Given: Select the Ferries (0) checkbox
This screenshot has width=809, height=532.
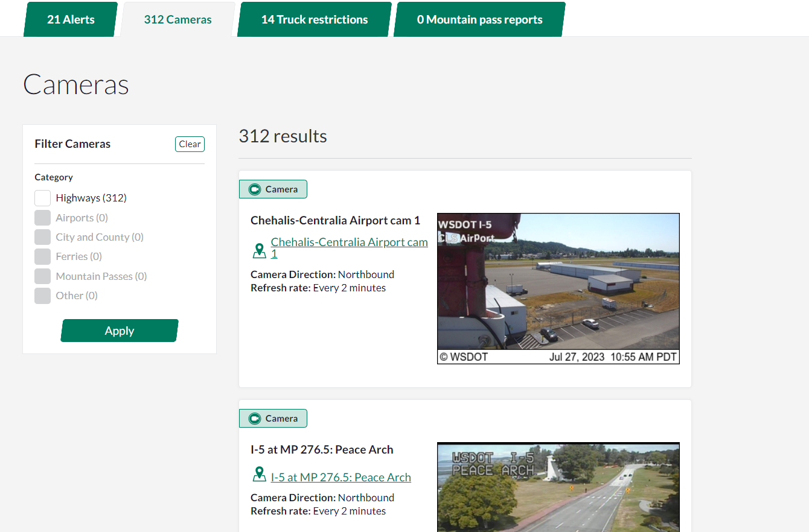Looking at the screenshot, I should (42, 256).
